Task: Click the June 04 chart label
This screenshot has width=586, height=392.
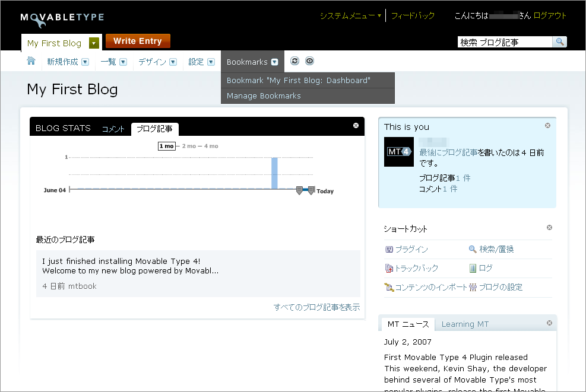Action: tap(55, 190)
